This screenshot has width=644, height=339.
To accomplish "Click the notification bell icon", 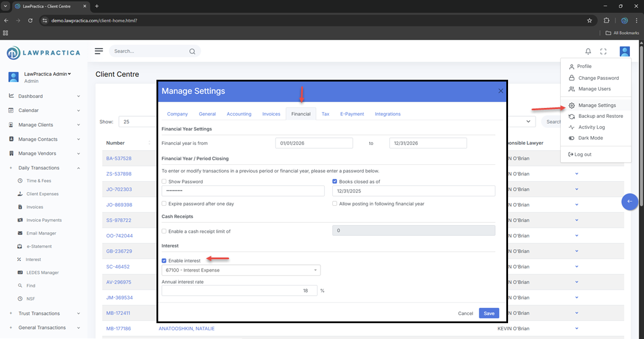I will [588, 52].
